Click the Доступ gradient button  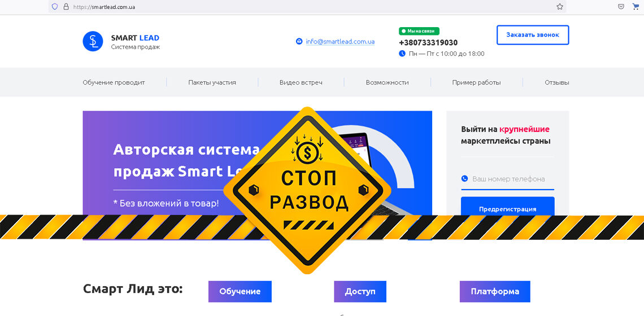360,291
